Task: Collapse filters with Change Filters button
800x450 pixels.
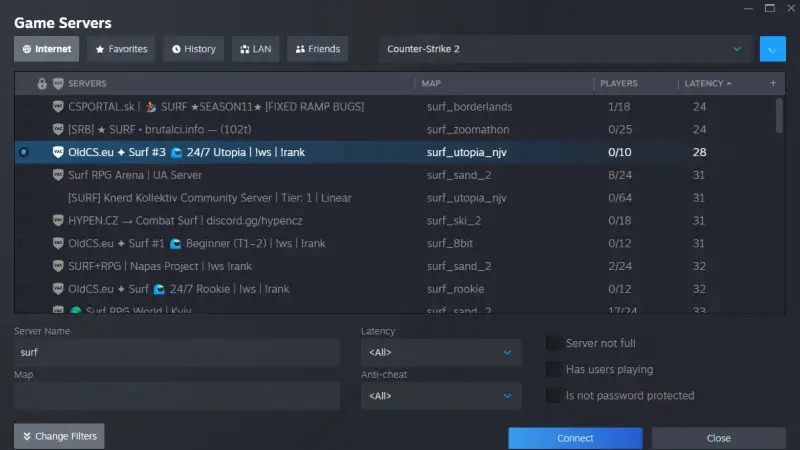Action: coord(59,436)
